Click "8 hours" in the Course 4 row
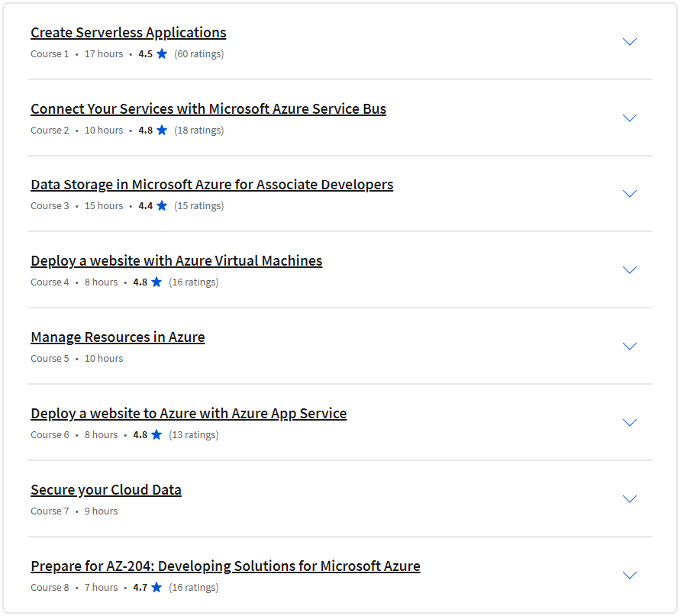Image resolution: width=684 pixels, height=616 pixels. pos(102,282)
